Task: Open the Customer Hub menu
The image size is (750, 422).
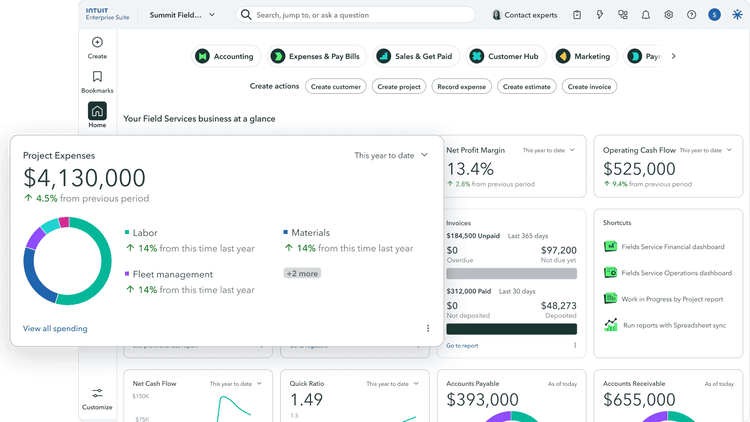Action: (x=506, y=56)
